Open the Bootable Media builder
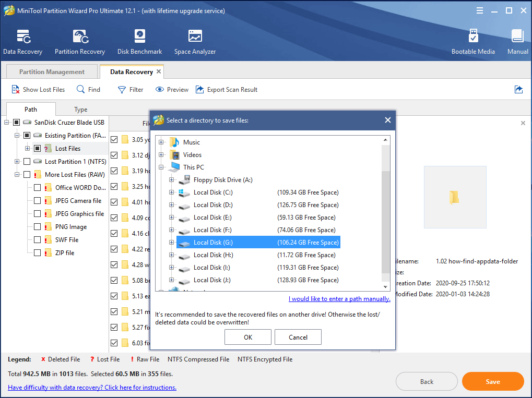The width and height of the screenshot is (532, 398). tap(473, 42)
